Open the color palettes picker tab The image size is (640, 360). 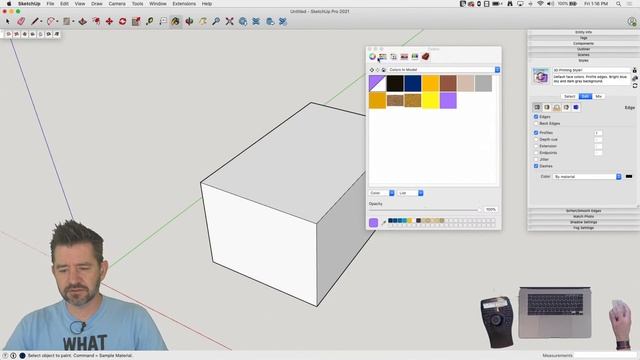(393, 57)
